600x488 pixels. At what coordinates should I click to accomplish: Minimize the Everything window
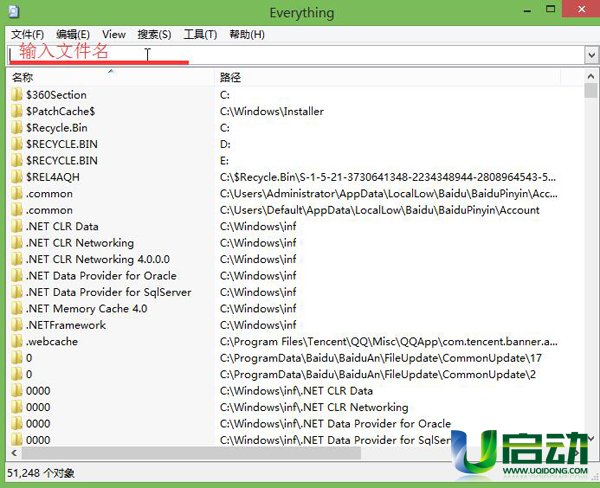pyautogui.click(x=528, y=10)
